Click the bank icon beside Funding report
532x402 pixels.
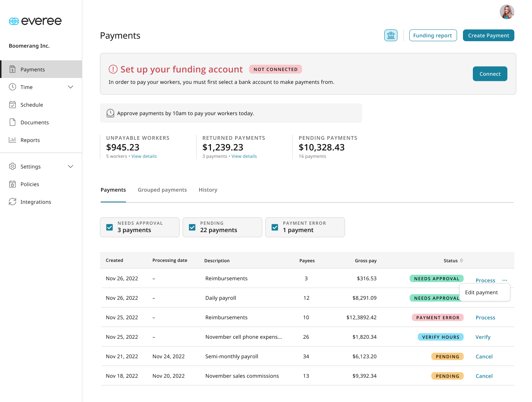click(391, 35)
